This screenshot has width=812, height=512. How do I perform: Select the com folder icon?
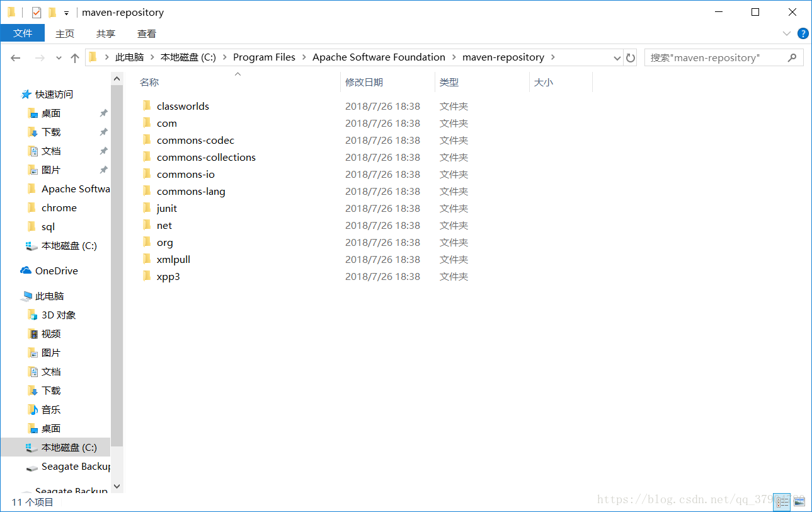tap(147, 123)
